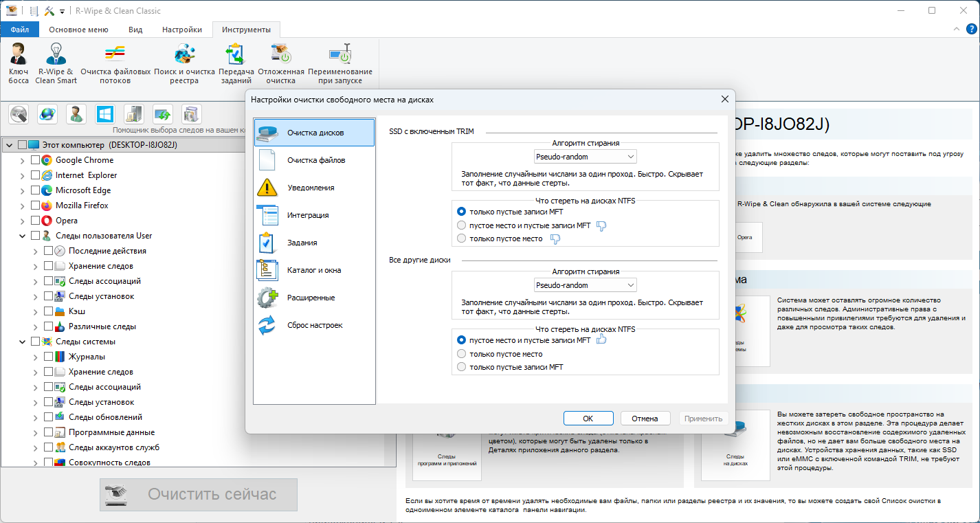Open erase algorithm dropdown for other disks
980x523 pixels.
pos(586,285)
